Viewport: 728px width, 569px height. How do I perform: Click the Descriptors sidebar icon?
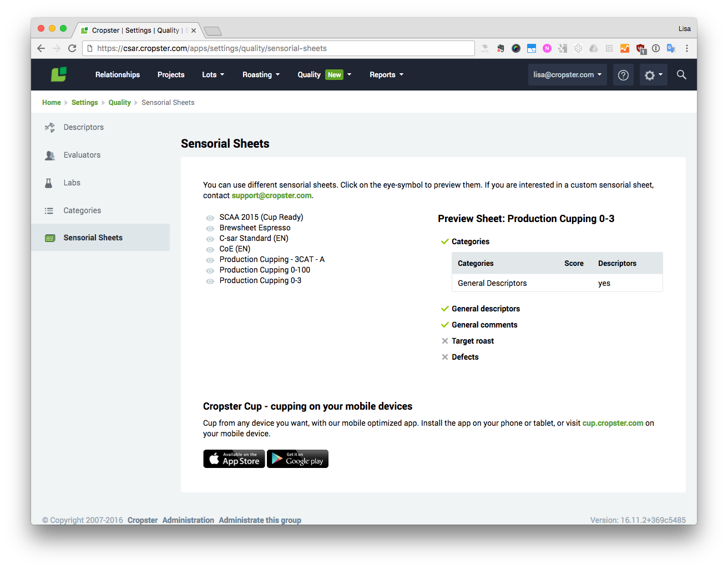[49, 127]
